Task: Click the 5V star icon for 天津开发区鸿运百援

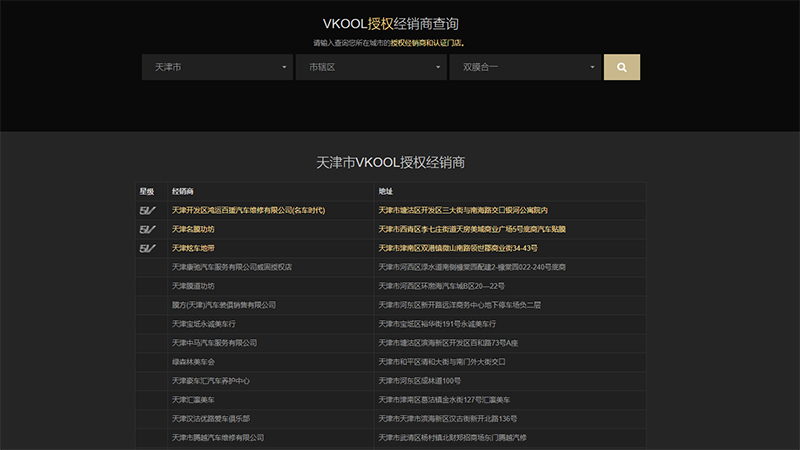Action: click(x=147, y=210)
